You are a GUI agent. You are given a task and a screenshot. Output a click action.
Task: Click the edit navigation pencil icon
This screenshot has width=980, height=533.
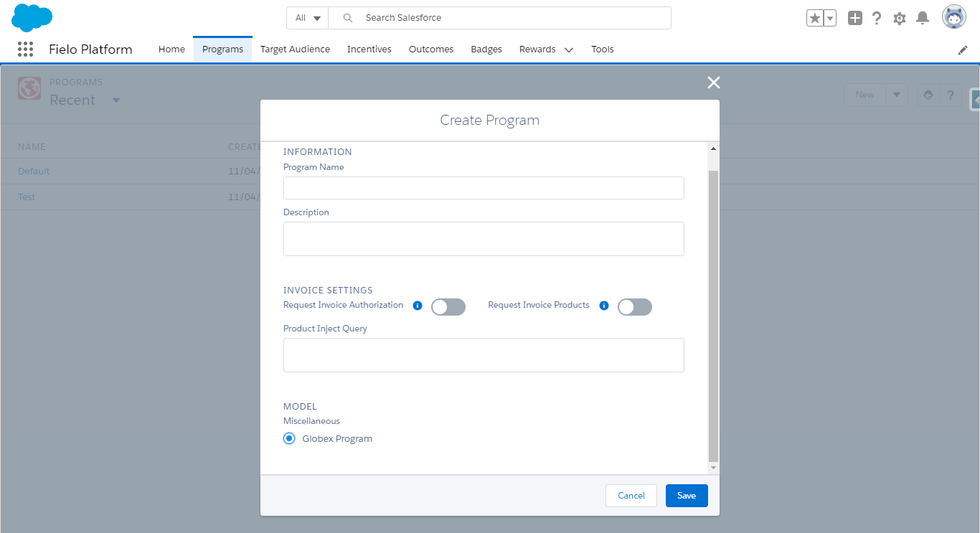tap(963, 50)
